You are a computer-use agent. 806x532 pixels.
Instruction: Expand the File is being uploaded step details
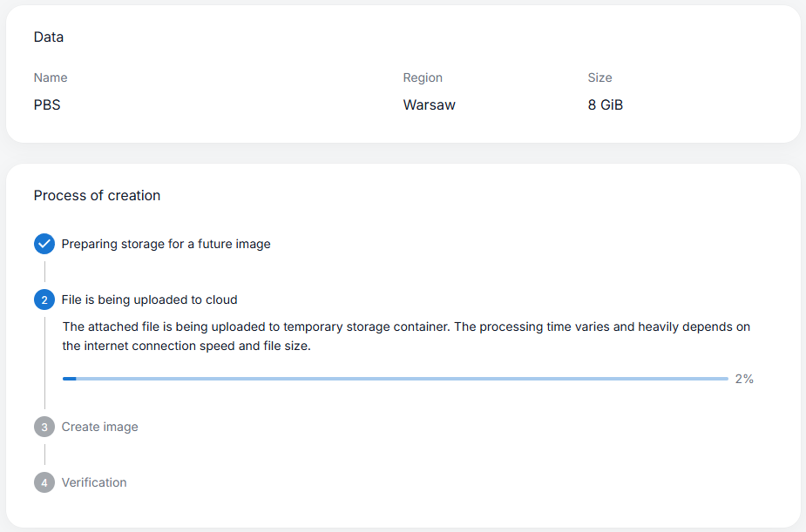click(x=148, y=300)
